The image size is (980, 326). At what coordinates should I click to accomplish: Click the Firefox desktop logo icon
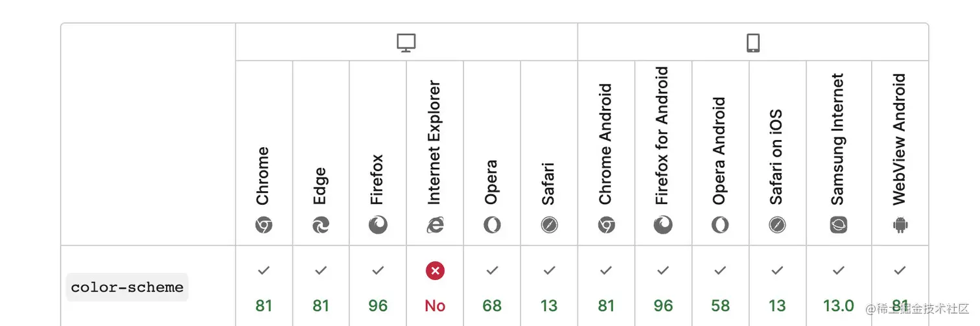[378, 225]
